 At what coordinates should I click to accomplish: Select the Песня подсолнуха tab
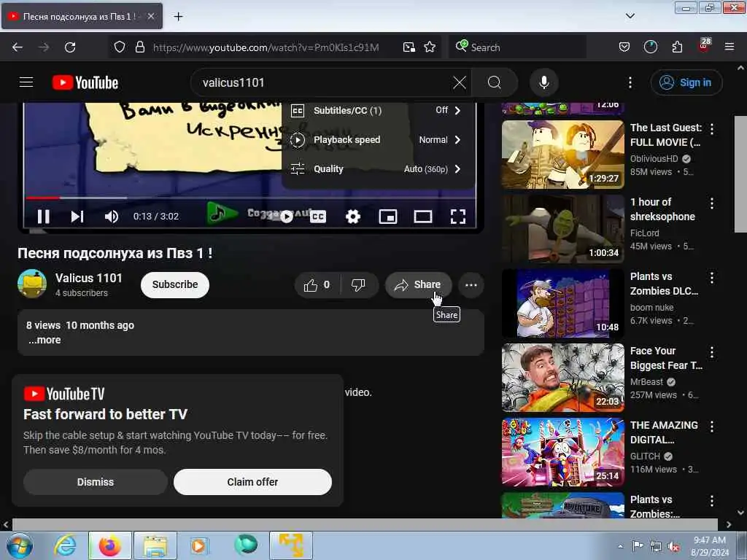point(82,17)
